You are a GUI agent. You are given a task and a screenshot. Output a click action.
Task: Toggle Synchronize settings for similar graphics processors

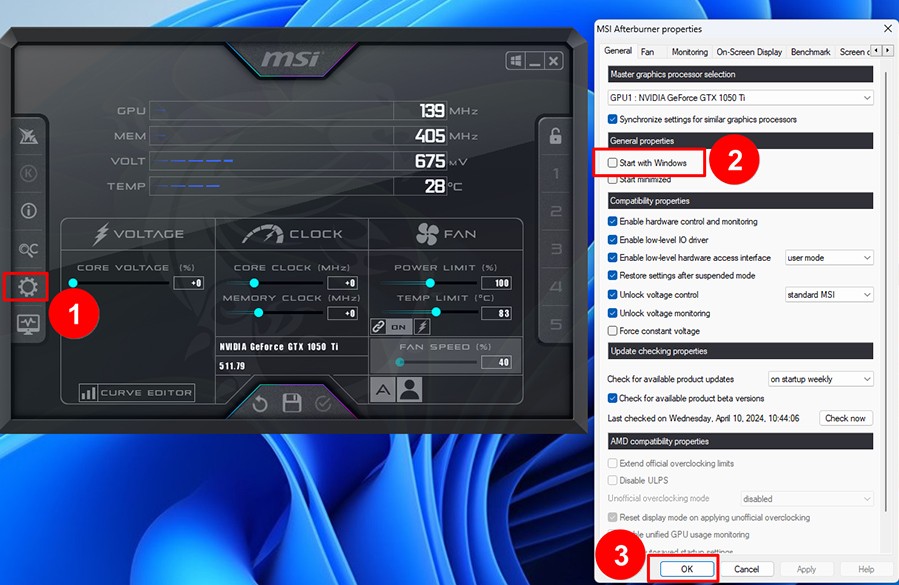click(x=612, y=119)
